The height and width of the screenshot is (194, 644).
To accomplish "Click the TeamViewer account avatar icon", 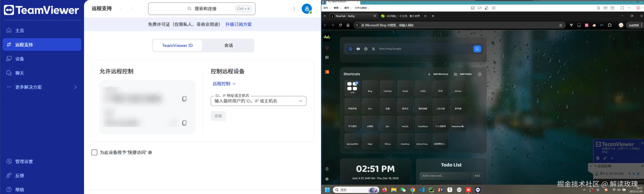I will (307, 9).
